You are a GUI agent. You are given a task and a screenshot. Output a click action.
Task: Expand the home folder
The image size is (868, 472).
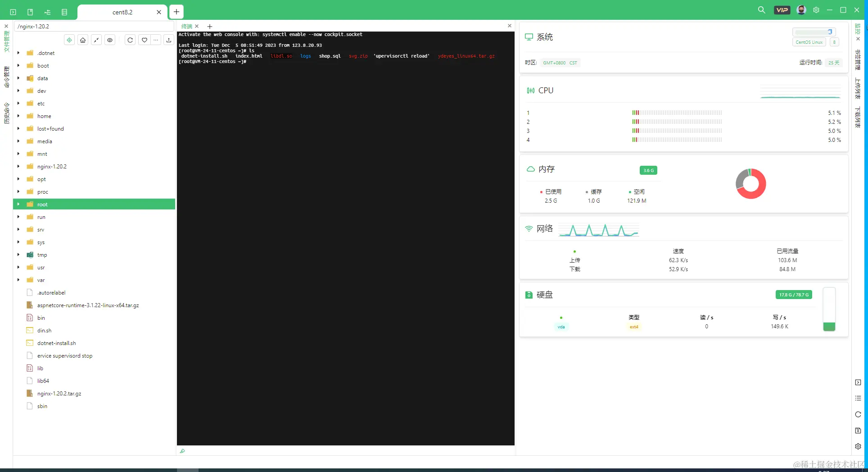coord(18,116)
